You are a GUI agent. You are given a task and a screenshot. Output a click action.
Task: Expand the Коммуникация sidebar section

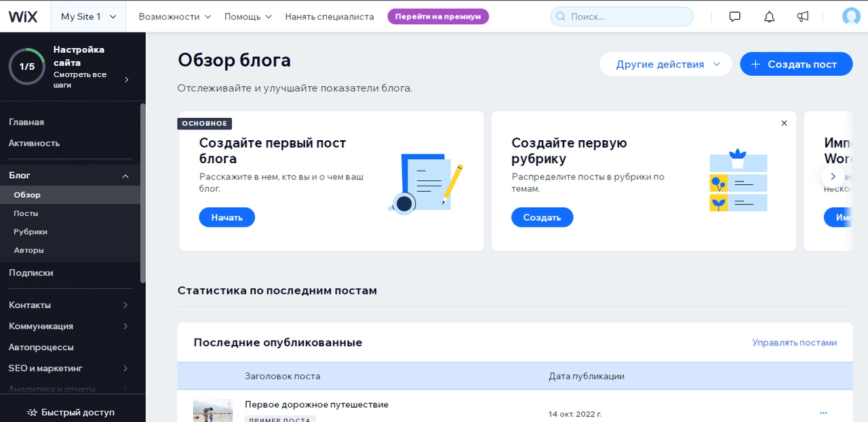(x=125, y=326)
